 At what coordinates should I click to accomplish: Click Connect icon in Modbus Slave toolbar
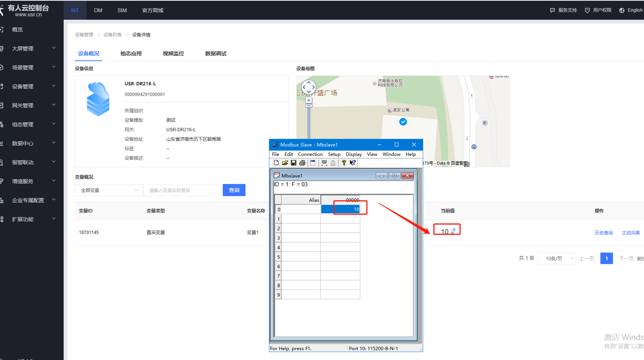[x=324, y=163]
